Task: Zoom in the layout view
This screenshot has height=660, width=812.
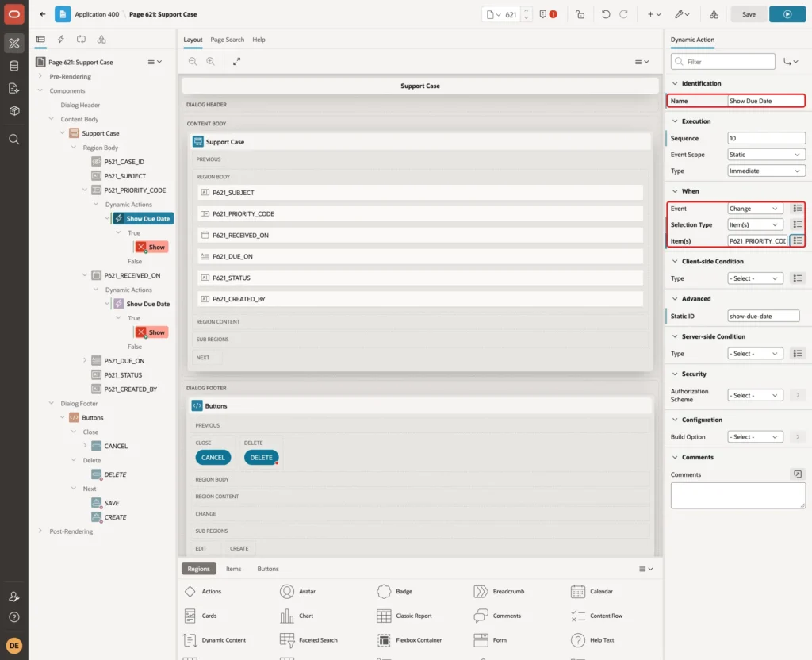Action: pyautogui.click(x=210, y=61)
